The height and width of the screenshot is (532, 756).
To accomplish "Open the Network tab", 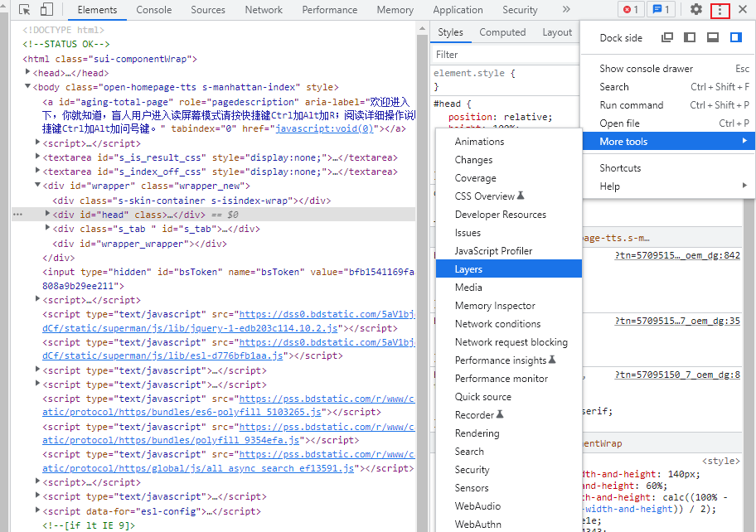I will 264,10.
